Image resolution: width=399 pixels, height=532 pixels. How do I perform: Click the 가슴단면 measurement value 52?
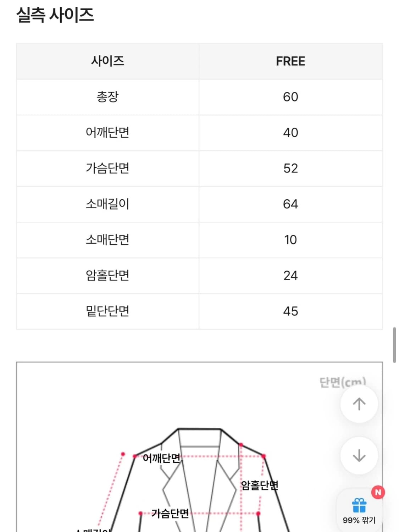click(291, 168)
